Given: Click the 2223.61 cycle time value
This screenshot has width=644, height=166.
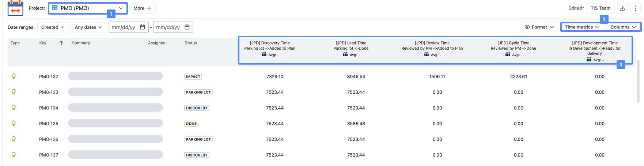Looking at the screenshot, I should tap(518, 77).
